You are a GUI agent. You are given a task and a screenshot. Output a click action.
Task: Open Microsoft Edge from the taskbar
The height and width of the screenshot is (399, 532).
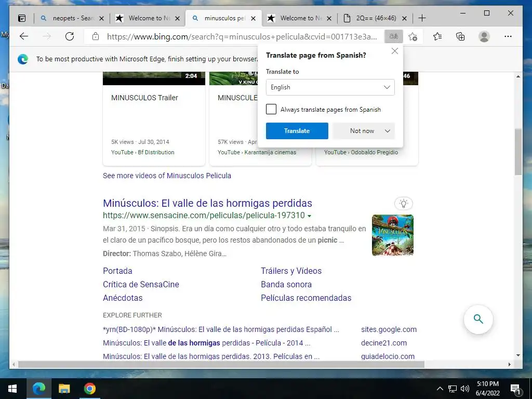38,389
